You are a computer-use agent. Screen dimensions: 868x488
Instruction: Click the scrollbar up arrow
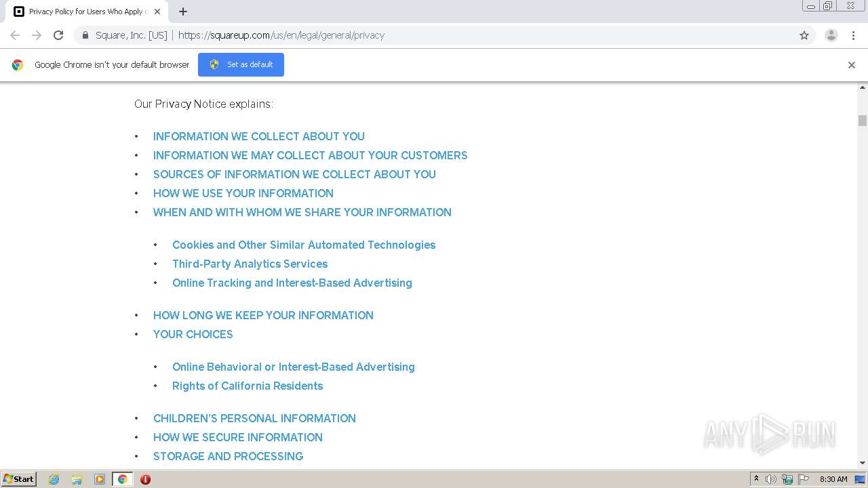tap(863, 87)
